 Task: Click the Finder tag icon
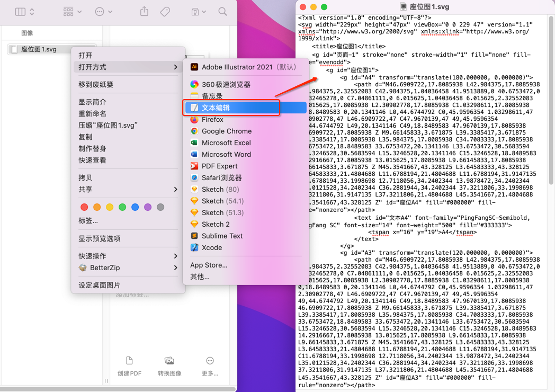tap(165, 12)
